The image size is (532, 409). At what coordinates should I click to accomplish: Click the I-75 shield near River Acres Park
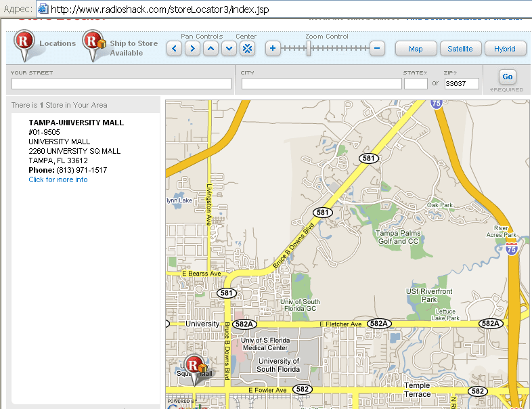click(511, 249)
